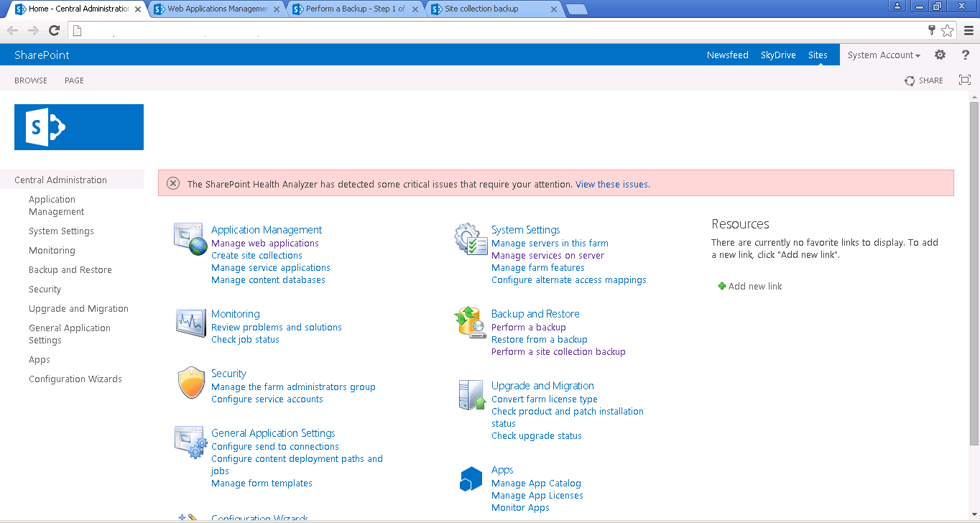Open the settings gear in SharePoint header
This screenshot has height=523, width=980.
(x=940, y=55)
